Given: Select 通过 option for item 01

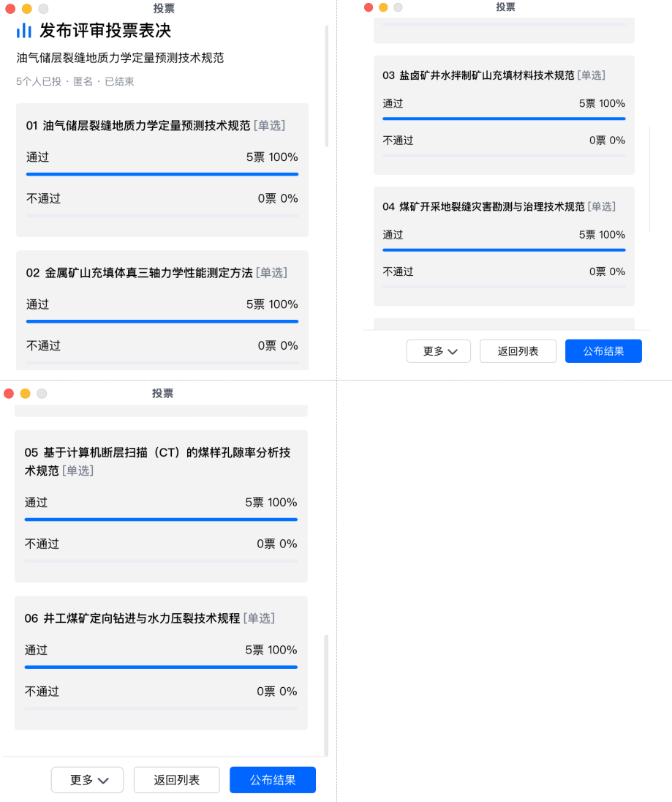Looking at the screenshot, I should point(38,157).
